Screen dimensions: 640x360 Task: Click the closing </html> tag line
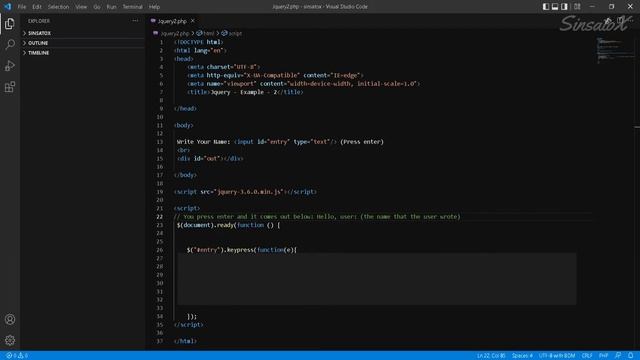[185, 341]
